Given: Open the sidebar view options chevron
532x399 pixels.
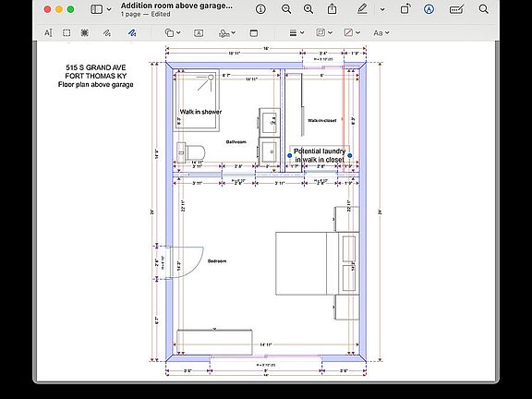Looking at the screenshot, I should click(x=109, y=9).
